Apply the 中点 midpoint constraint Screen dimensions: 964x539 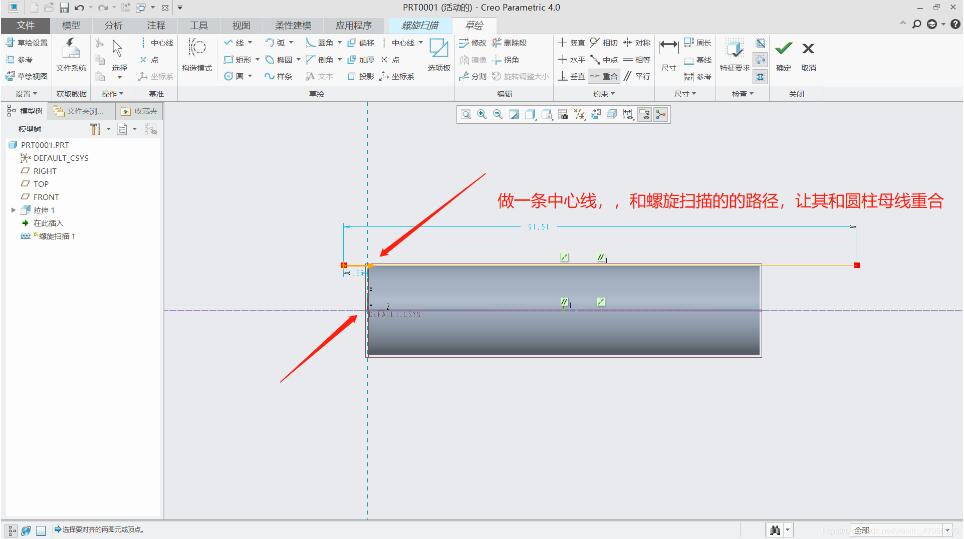[603, 60]
